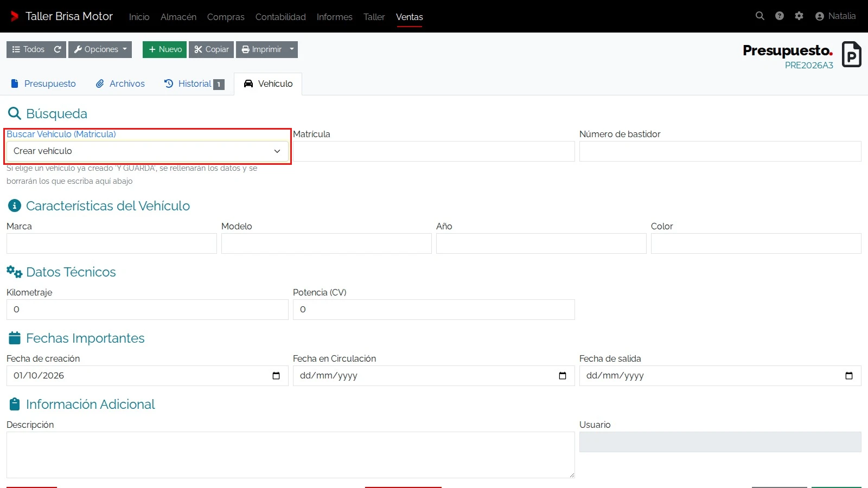Expand the Imprimir arrow dropdown

tap(292, 49)
